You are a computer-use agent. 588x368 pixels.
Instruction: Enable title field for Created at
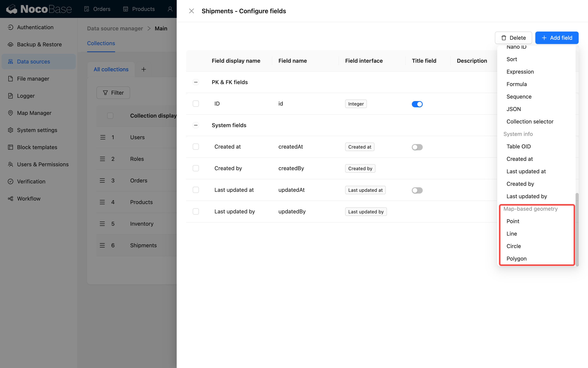[417, 147]
